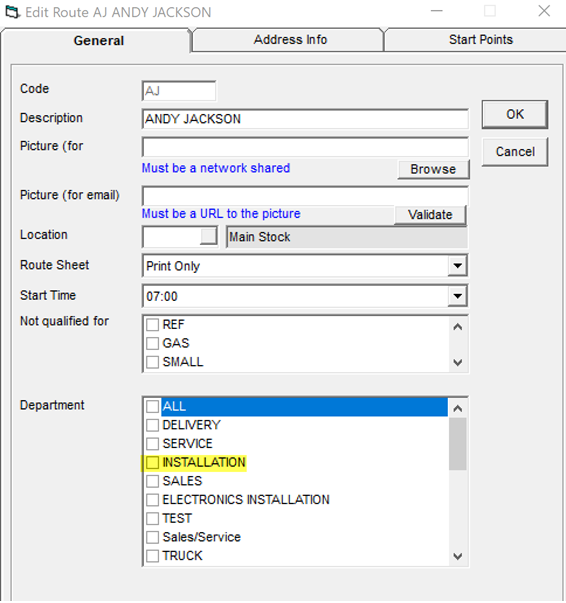566x603 pixels.
Task: Click Not qualified list scroll up arrow
Action: coord(458,327)
